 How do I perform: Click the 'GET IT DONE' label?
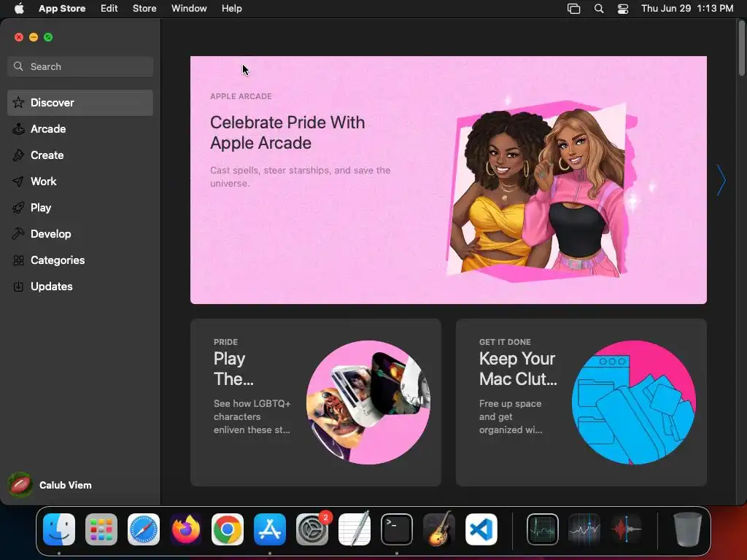point(505,342)
